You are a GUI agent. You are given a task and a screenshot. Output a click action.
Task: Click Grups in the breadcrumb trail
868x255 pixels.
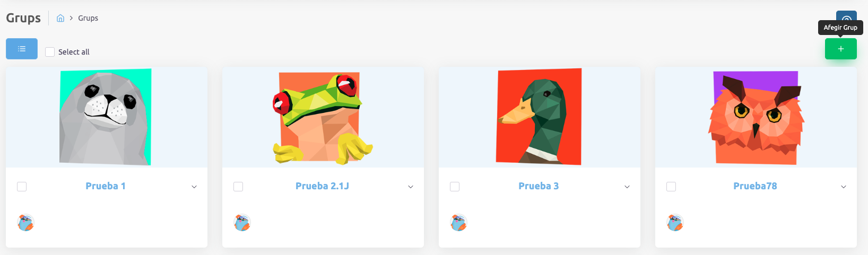pyautogui.click(x=88, y=18)
